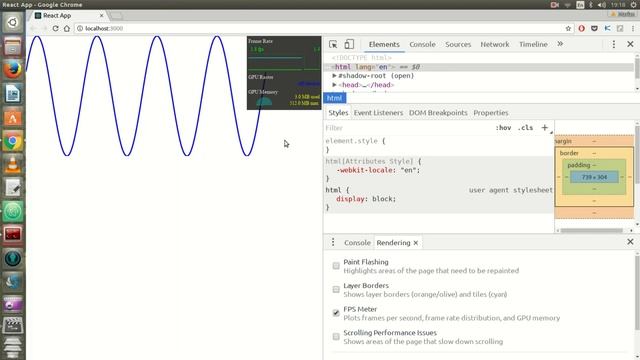Click the box model border label

[569, 153]
